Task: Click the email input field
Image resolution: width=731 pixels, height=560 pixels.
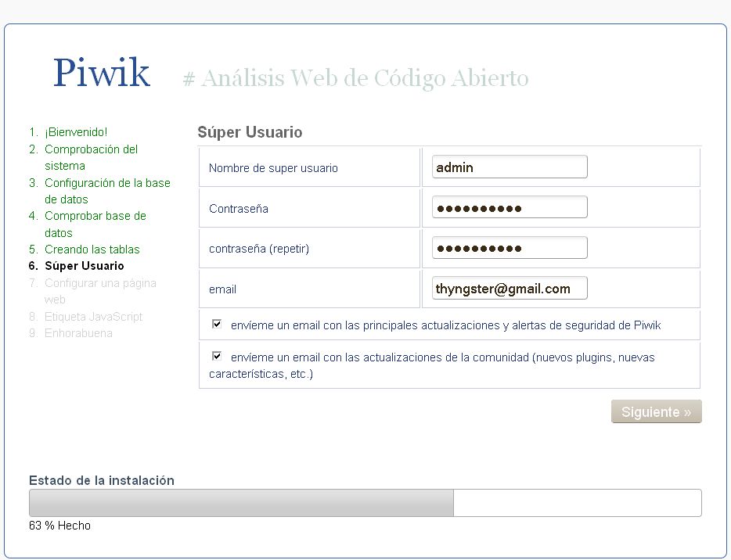Action: click(510, 289)
